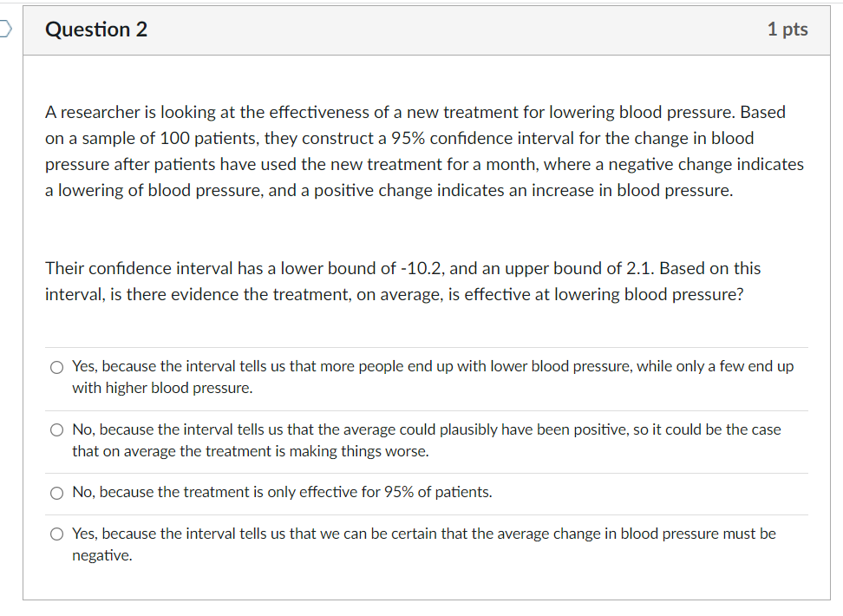Click the 'Question 2' heading
This screenshot has width=843, height=616.
click(96, 29)
